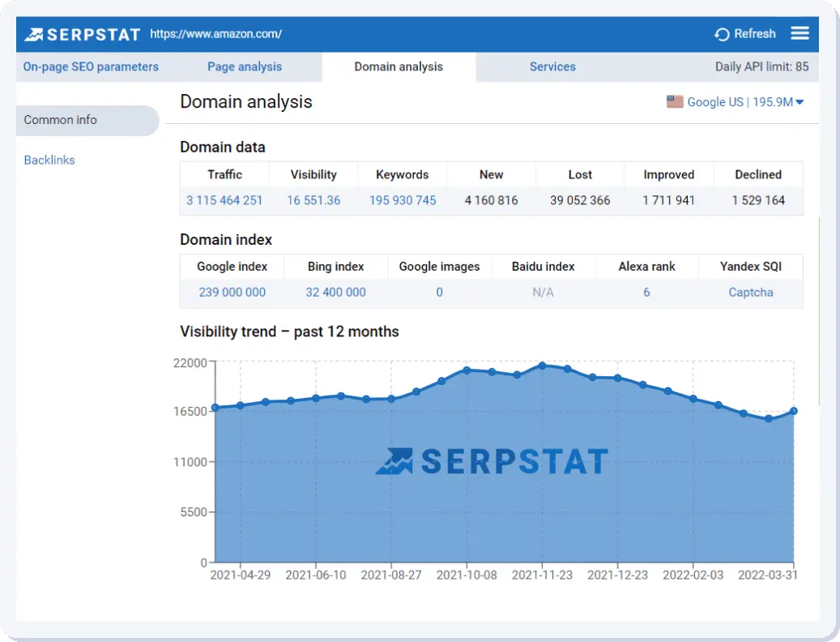The image size is (840, 642).
Task: Click the Domain index heading
Action: [x=226, y=240]
